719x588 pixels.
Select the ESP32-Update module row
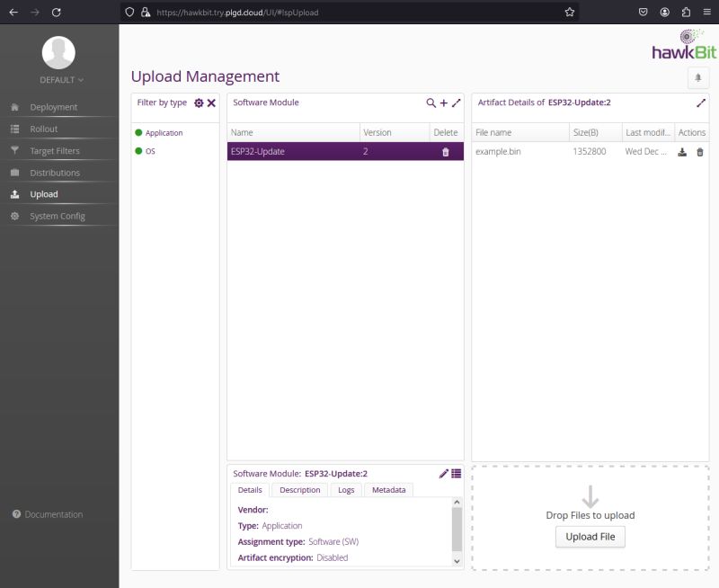[x=345, y=151]
